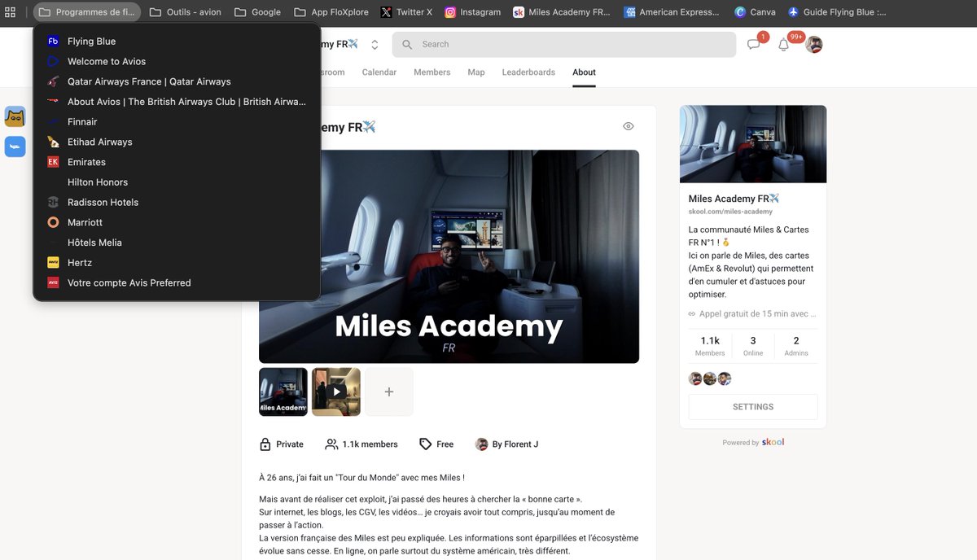This screenshot has width=977, height=560.
Task: Open the community switcher chevrons
Action: pos(375,45)
